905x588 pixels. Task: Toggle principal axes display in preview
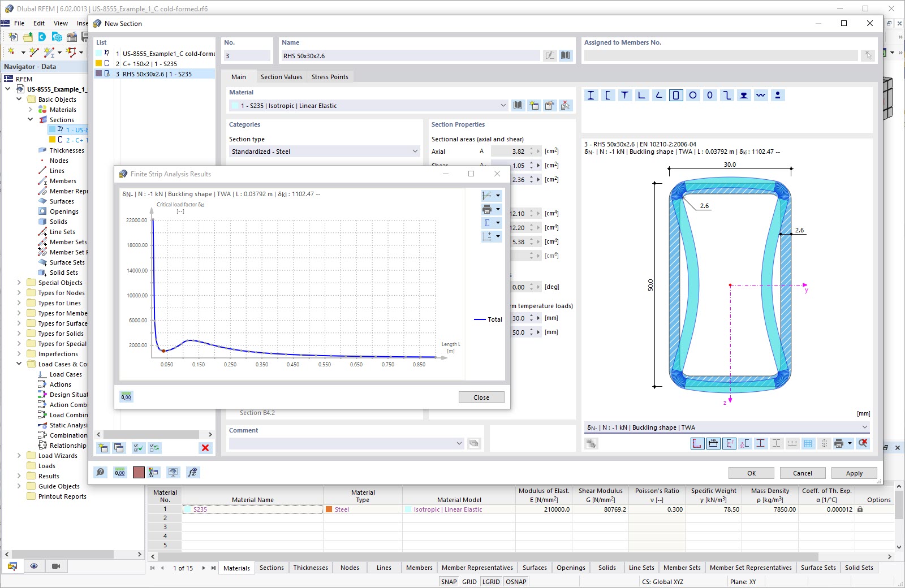pos(729,443)
